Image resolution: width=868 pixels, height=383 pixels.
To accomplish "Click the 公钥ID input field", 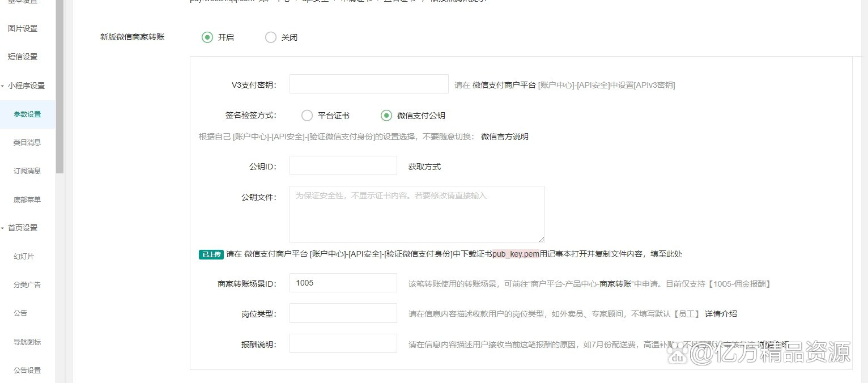I will point(343,165).
